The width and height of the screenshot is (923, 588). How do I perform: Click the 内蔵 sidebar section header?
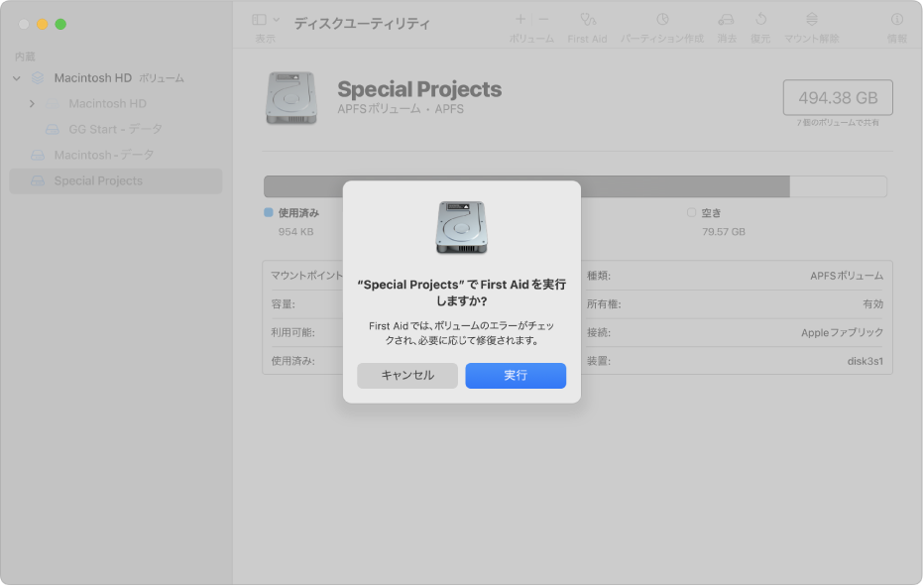(x=25, y=57)
